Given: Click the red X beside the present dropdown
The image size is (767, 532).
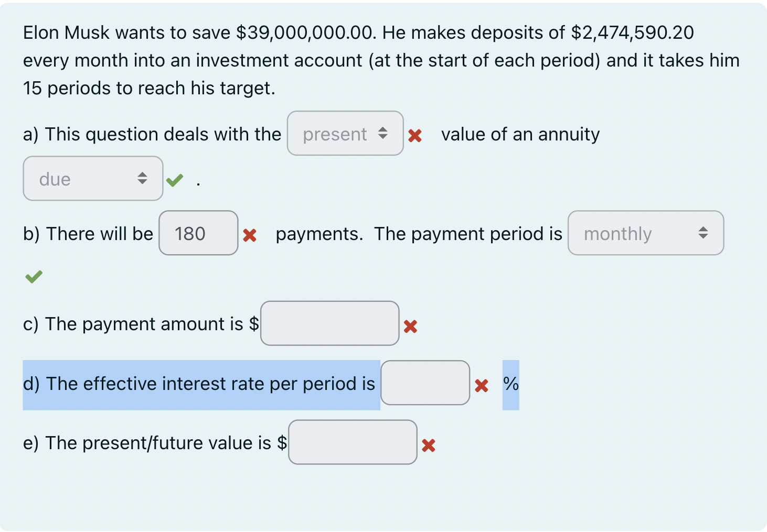Looking at the screenshot, I should (x=414, y=136).
